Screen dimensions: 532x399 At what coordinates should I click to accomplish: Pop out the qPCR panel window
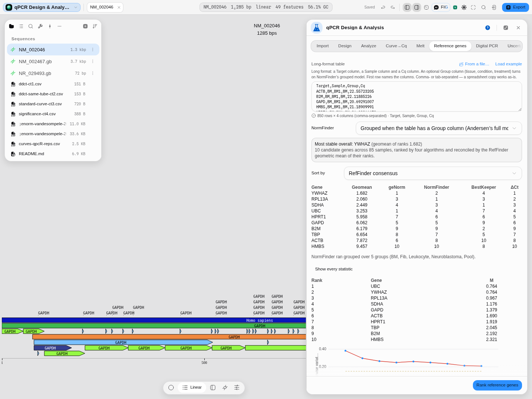pos(506,28)
